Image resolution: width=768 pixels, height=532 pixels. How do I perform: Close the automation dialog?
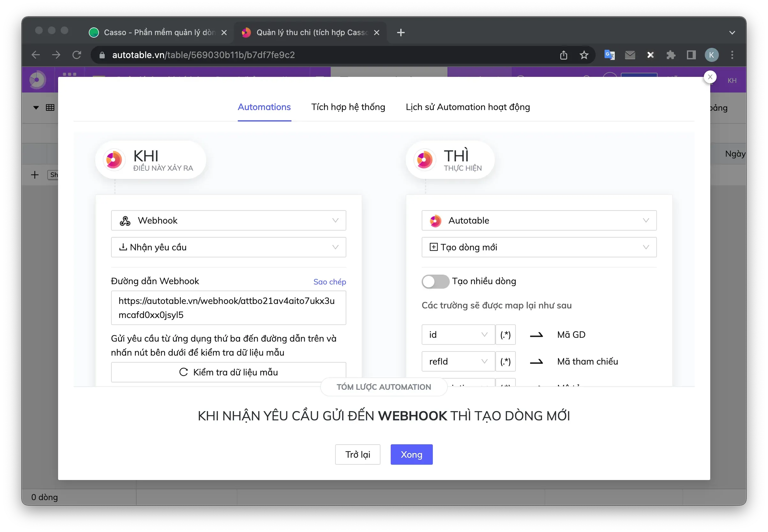[x=710, y=77]
